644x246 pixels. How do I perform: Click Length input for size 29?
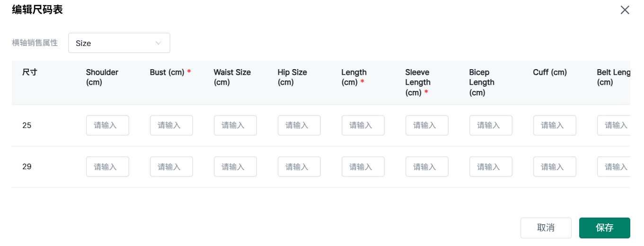pyautogui.click(x=363, y=167)
